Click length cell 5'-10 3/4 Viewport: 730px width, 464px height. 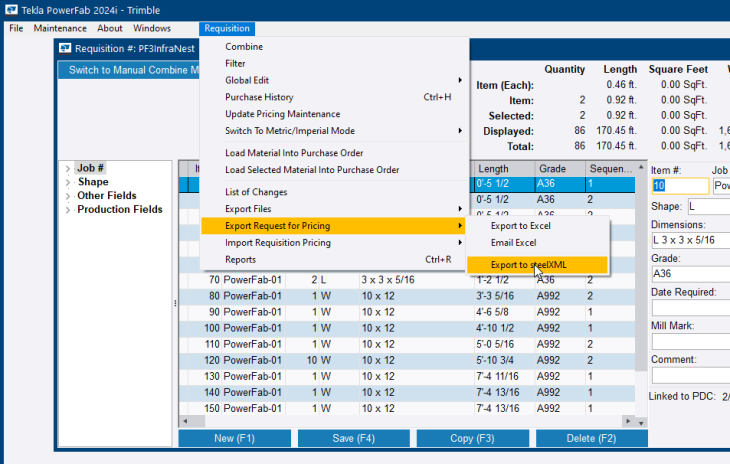click(x=504, y=360)
